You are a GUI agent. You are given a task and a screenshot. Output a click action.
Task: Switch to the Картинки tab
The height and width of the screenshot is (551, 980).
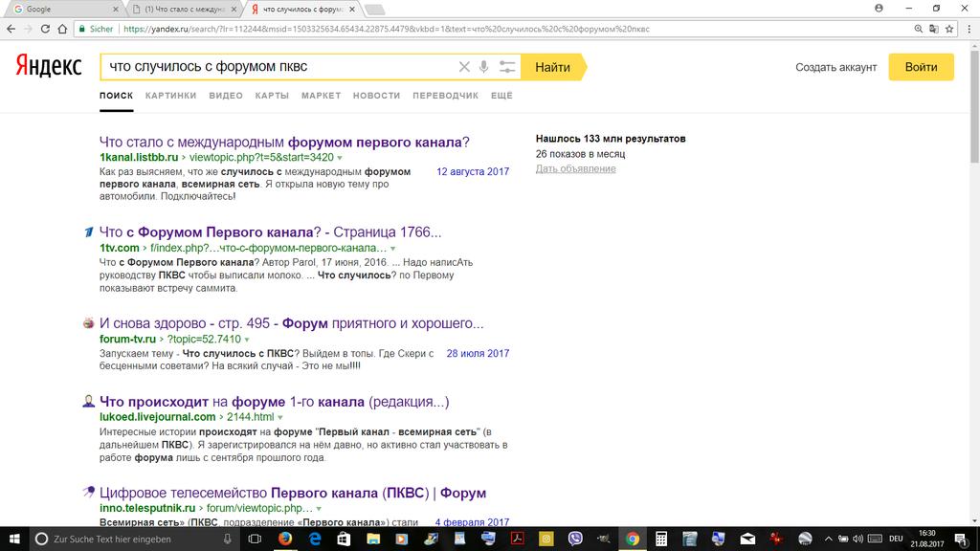click(170, 96)
